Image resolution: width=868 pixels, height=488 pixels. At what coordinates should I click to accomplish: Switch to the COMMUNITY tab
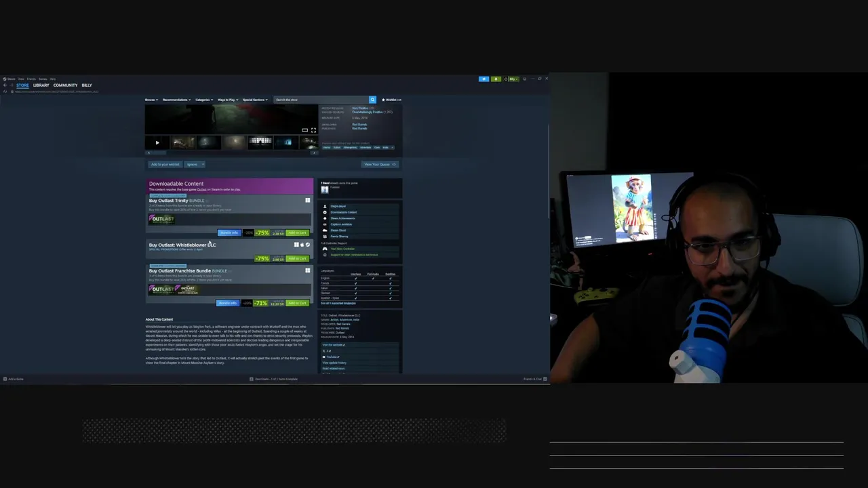65,85
